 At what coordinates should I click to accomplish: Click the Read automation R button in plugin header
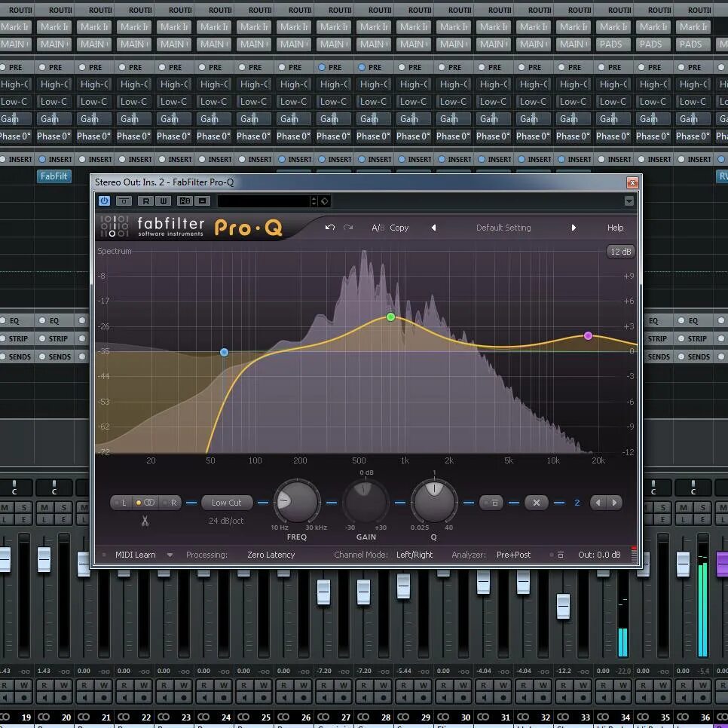click(145, 200)
